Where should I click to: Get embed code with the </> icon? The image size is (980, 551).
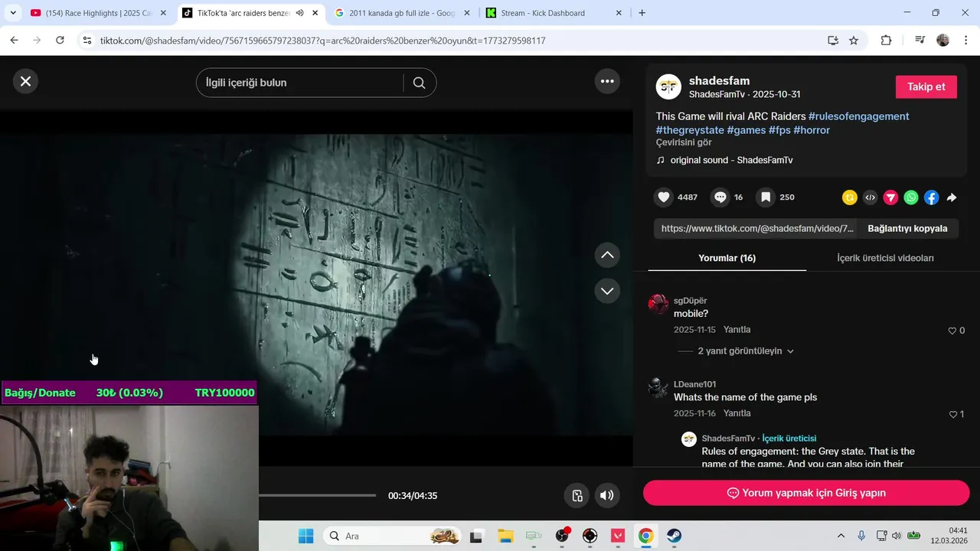[870, 197]
